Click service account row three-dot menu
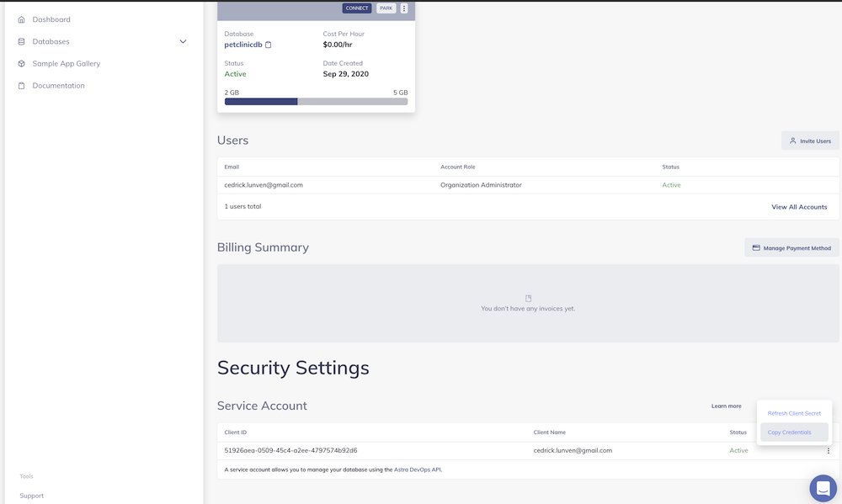Image resolution: width=842 pixels, height=504 pixels. 828,450
